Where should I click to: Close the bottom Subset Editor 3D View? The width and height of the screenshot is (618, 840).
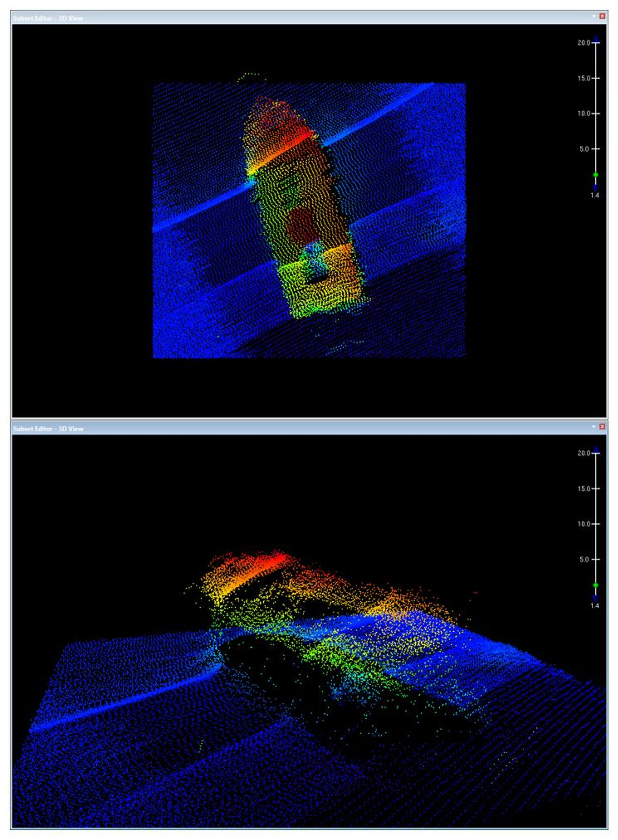tap(602, 427)
